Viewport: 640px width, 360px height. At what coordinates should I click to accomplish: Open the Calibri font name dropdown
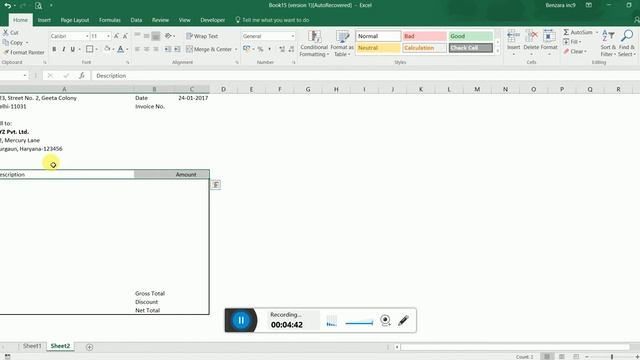coord(87,36)
